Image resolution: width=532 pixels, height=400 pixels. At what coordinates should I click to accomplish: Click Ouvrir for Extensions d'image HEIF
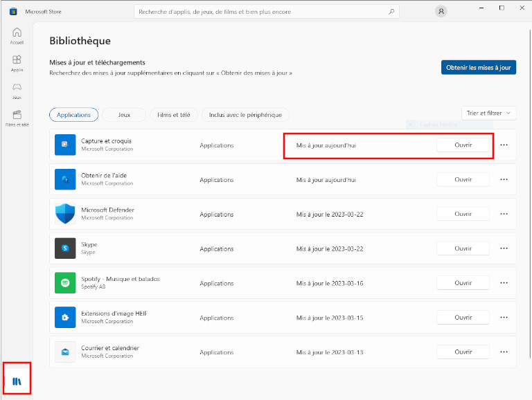tap(463, 317)
